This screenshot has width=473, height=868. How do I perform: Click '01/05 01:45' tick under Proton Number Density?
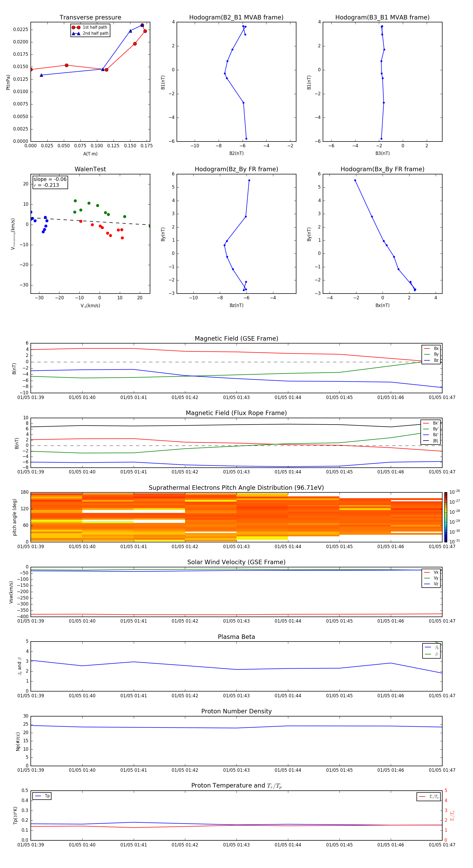click(339, 770)
